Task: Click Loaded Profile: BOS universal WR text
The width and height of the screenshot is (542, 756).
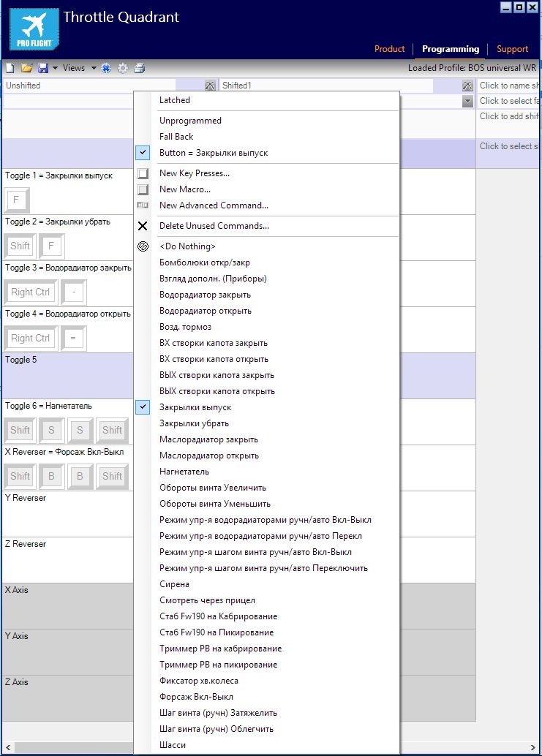Action: (x=472, y=68)
